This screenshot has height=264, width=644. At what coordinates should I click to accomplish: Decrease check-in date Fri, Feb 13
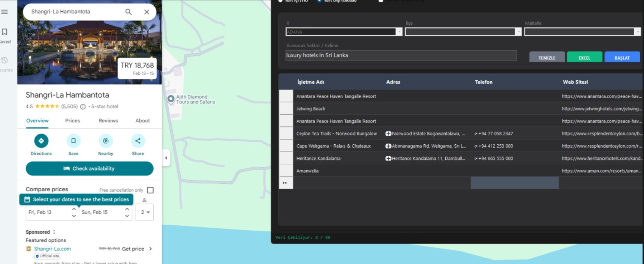(x=74, y=216)
